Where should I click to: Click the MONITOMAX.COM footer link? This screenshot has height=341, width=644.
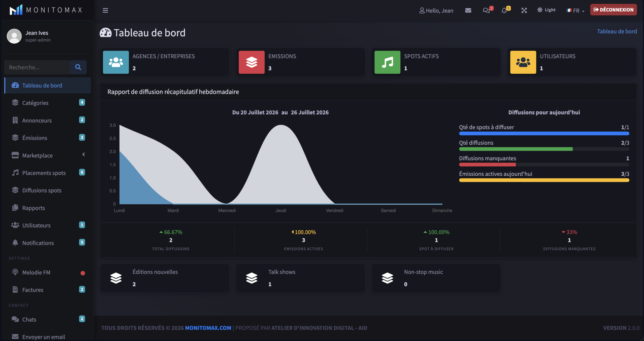click(208, 328)
